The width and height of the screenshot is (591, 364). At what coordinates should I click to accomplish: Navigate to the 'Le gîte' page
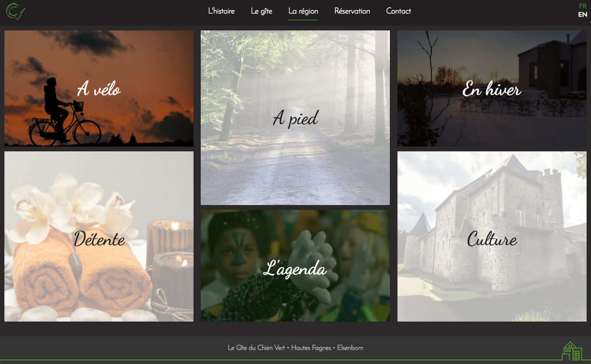(x=261, y=11)
